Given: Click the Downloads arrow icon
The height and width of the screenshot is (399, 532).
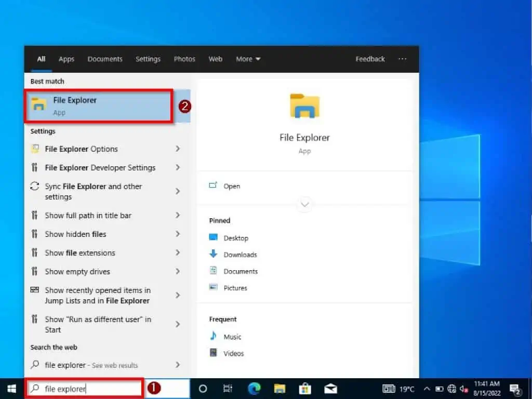Looking at the screenshot, I should coord(214,254).
